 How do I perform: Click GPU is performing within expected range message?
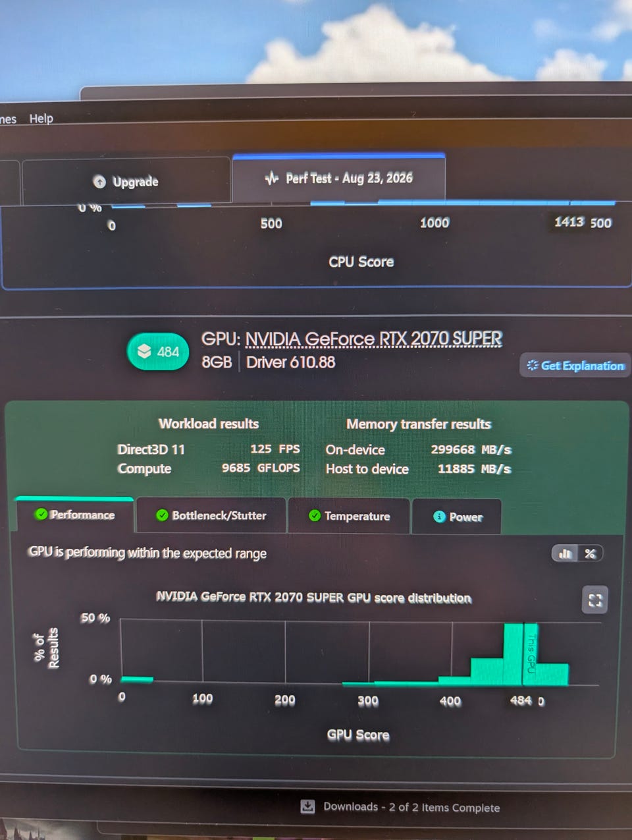pyautogui.click(x=147, y=553)
